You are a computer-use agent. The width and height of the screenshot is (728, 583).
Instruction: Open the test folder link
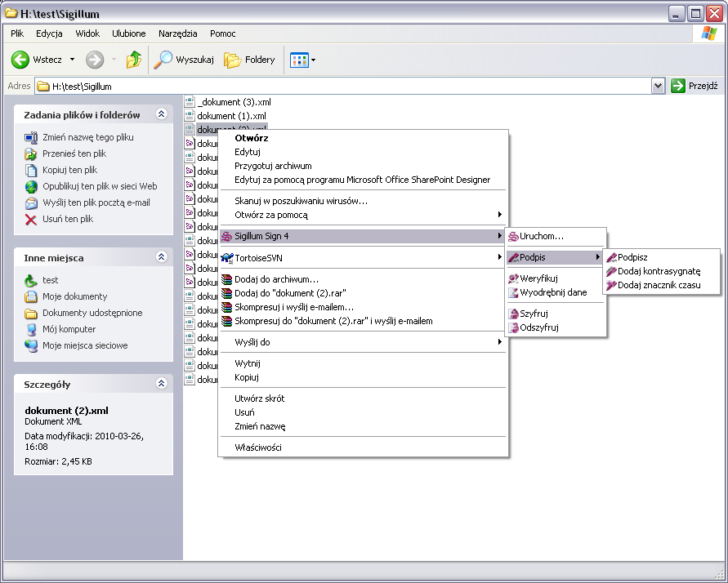point(50,280)
